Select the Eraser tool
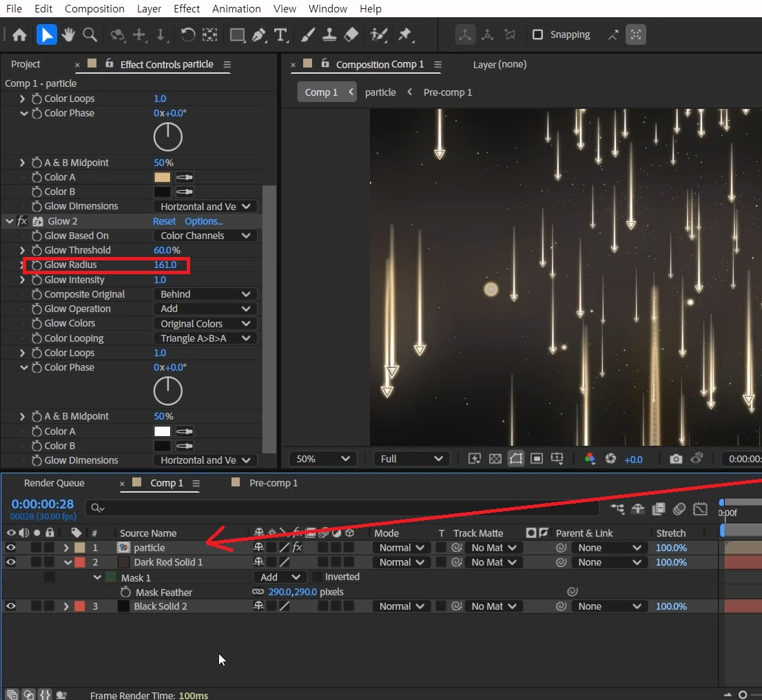The image size is (762, 700). [351, 34]
